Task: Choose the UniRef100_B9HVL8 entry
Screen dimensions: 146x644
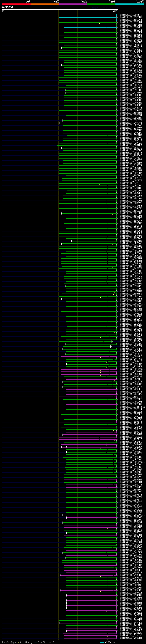Action: (x=131, y=357)
